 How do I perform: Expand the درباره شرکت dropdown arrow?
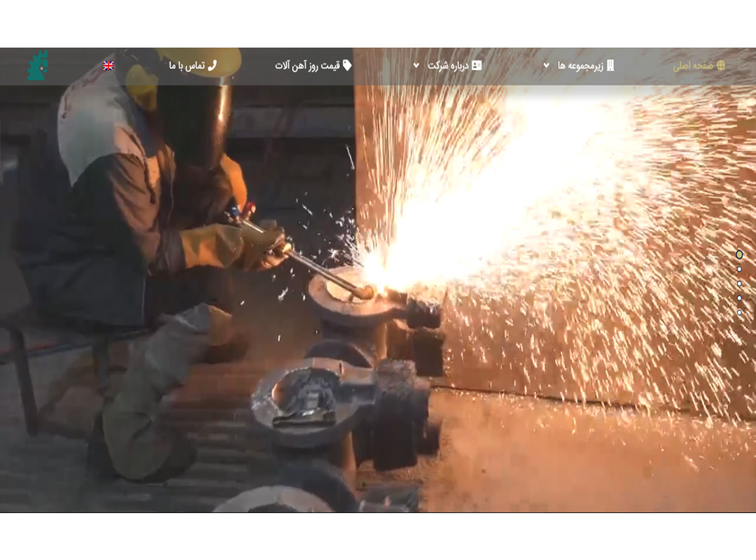[416, 66]
